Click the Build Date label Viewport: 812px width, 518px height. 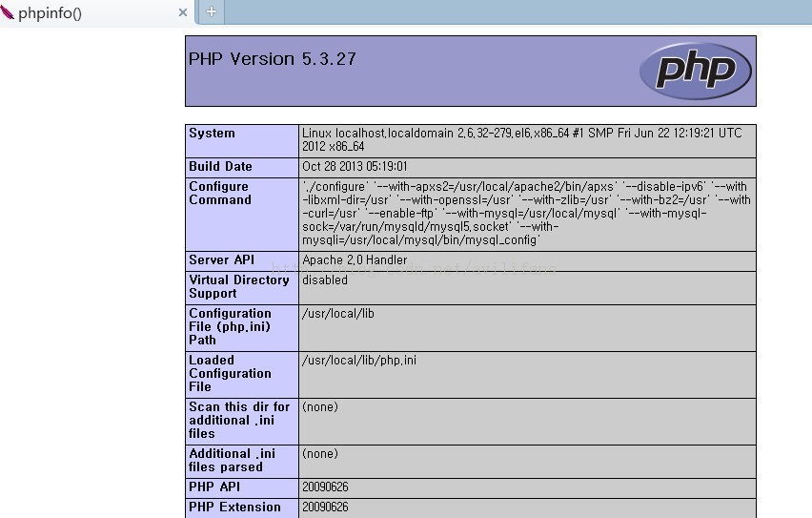pos(220,166)
